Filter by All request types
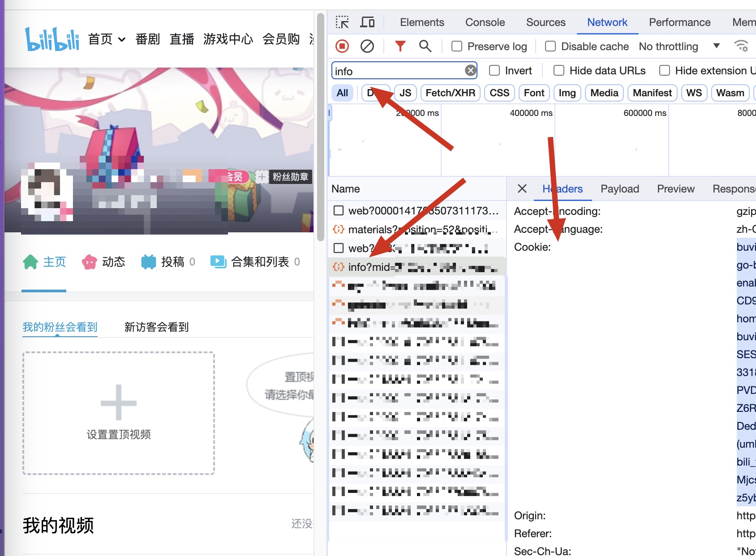 click(x=342, y=93)
